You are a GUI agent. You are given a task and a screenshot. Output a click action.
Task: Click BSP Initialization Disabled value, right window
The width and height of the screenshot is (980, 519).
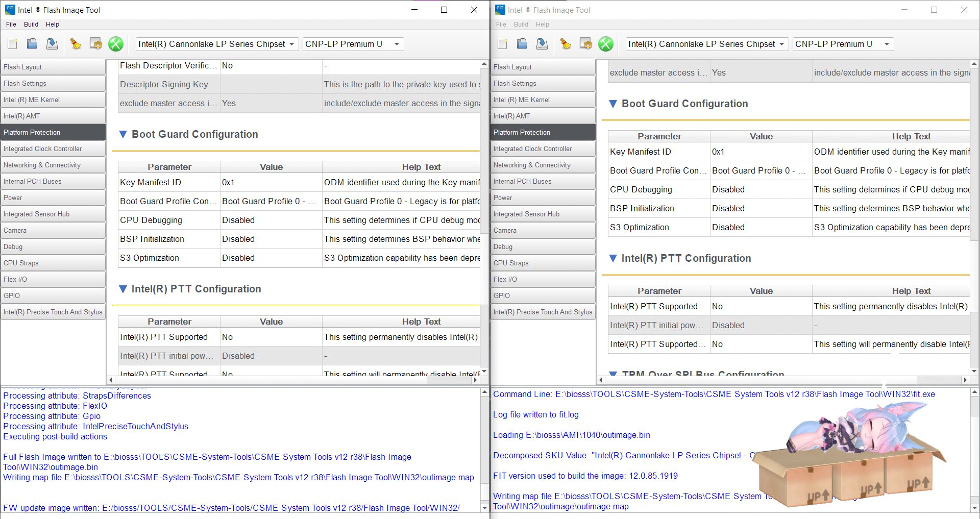(x=761, y=208)
